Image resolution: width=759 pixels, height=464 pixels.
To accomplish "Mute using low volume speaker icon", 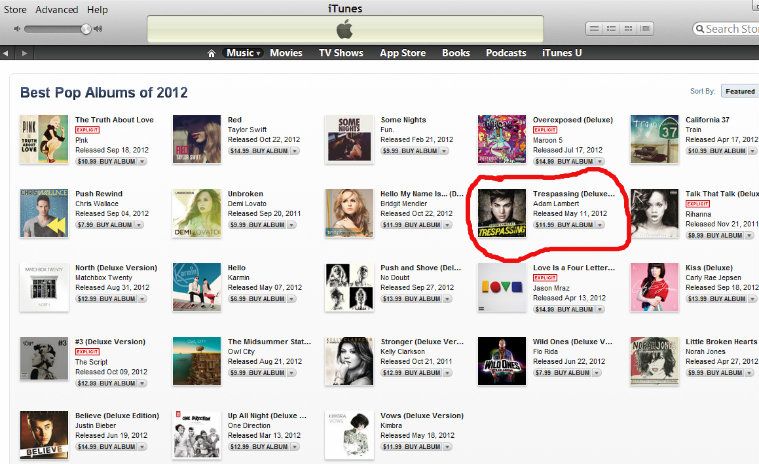I will click(x=17, y=29).
